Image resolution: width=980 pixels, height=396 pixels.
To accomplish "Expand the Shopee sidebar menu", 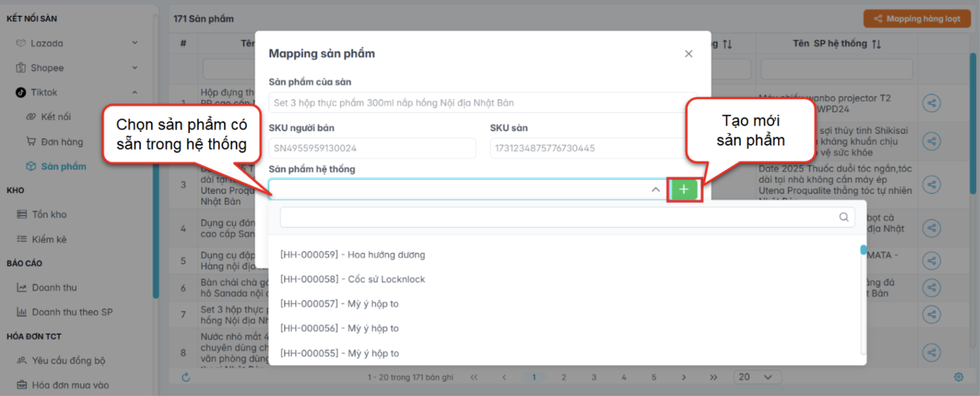I will pyautogui.click(x=135, y=68).
